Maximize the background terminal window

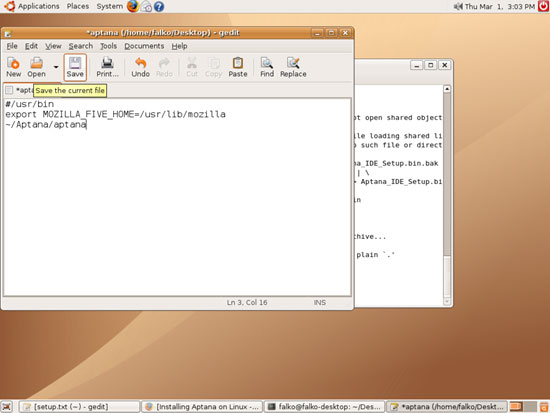tap(430, 65)
